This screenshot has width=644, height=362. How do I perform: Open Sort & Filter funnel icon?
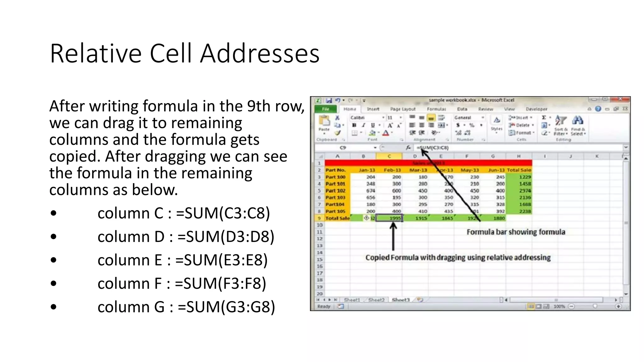click(x=560, y=121)
